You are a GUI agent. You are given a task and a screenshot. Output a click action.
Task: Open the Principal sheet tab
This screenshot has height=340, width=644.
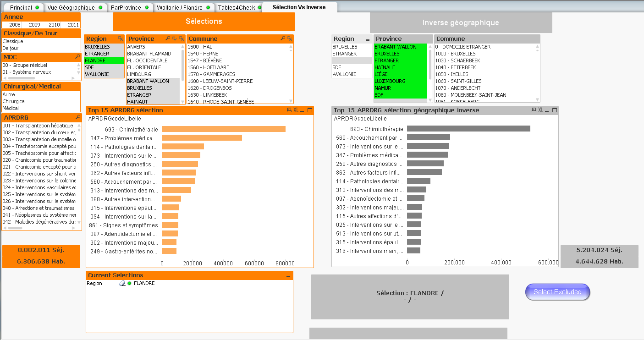[24, 8]
